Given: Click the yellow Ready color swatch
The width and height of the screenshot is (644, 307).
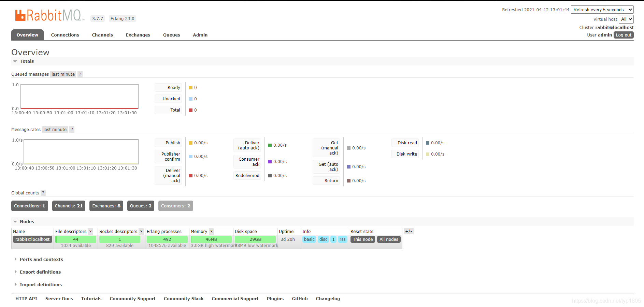Looking at the screenshot, I should [191, 88].
